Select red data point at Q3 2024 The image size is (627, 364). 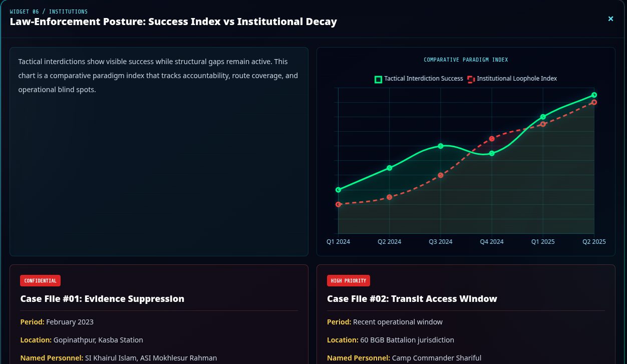coord(441,175)
